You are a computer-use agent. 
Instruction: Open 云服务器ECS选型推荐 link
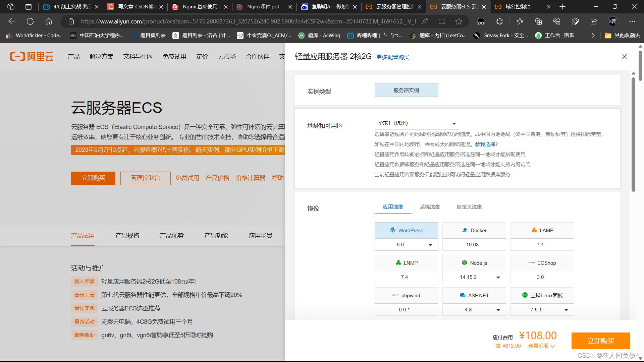(x=131, y=308)
